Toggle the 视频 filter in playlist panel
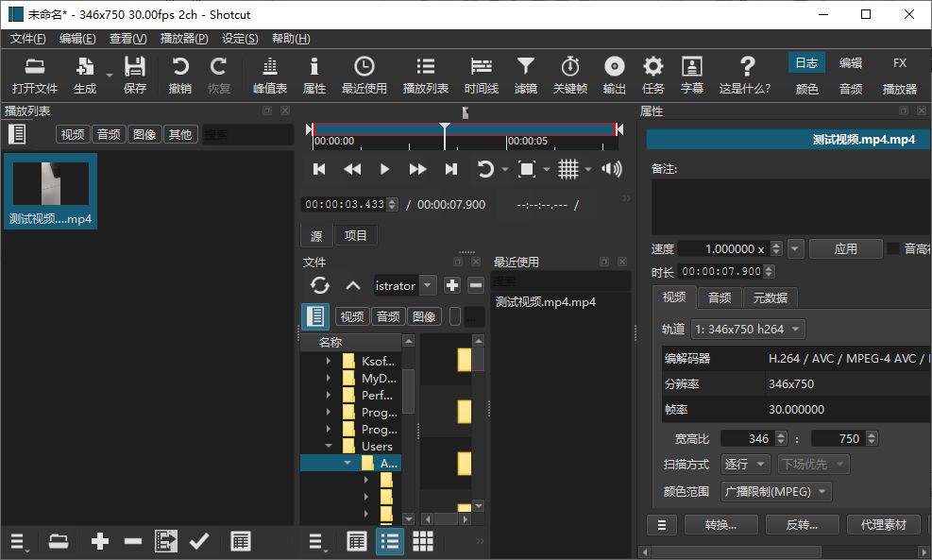This screenshot has height=560, width=932. tap(73, 134)
